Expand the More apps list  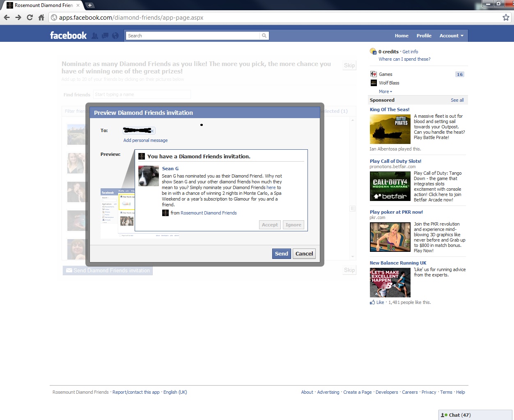pos(385,91)
